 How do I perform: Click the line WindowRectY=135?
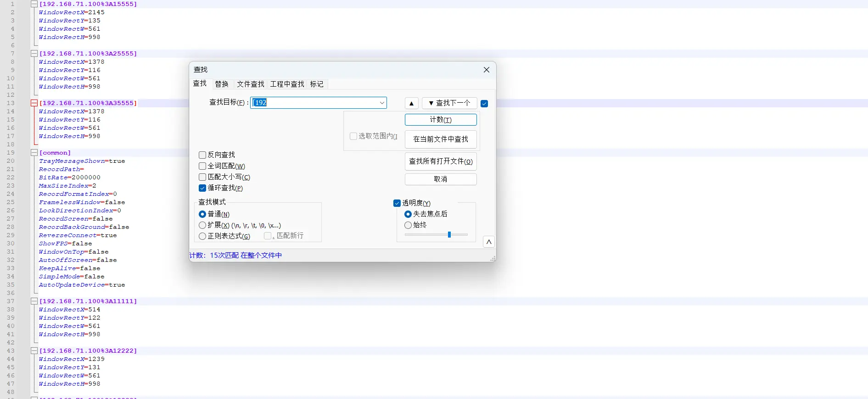[x=70, y=21]
